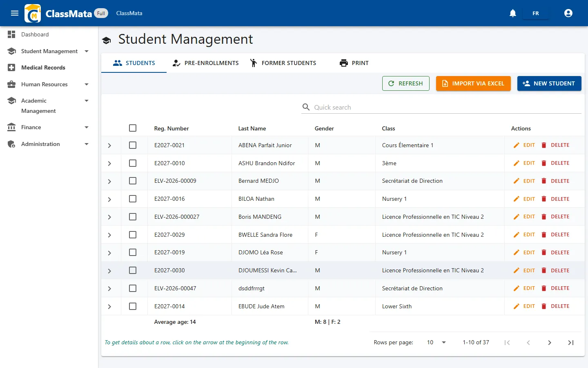Viewport: 588px width, 368px height.
Task: Expand the Academic Management sidebar section
Action: pyautogui.click(x=49, y=105)
